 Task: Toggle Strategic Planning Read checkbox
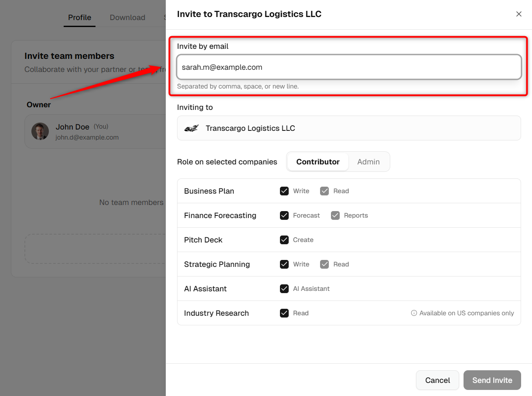pyautogui.click(x=324, y=264)
